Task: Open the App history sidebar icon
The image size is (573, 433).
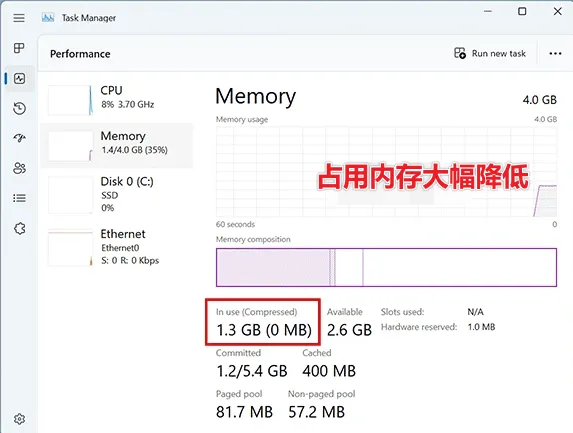Action: (19, 108)
